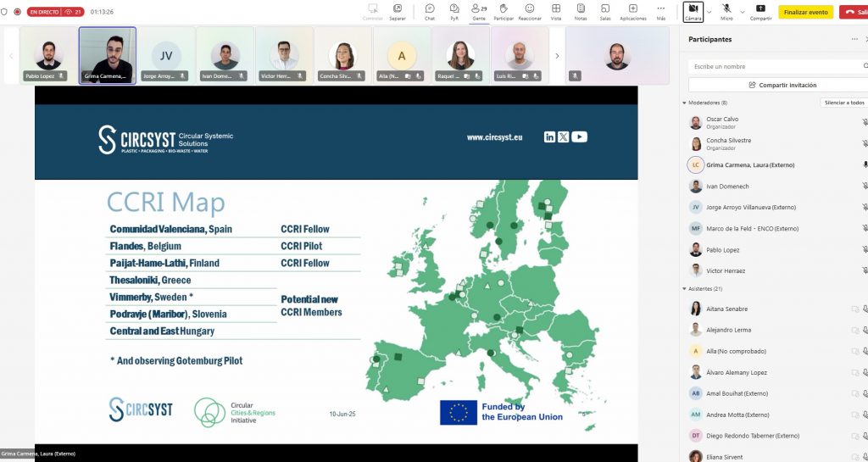868x462 pixels.
Task: Open the Vista layout options
Action: pos(556,12)
